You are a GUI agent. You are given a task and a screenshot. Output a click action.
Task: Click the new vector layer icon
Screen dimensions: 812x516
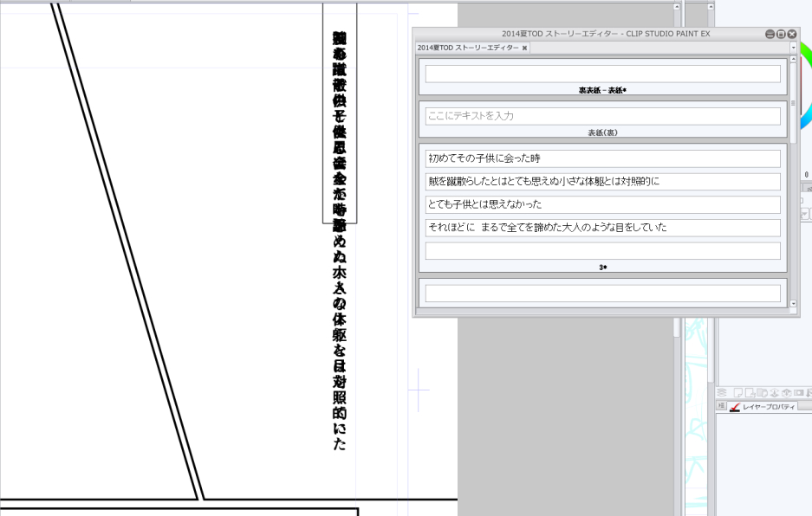[x=750, y=393]
